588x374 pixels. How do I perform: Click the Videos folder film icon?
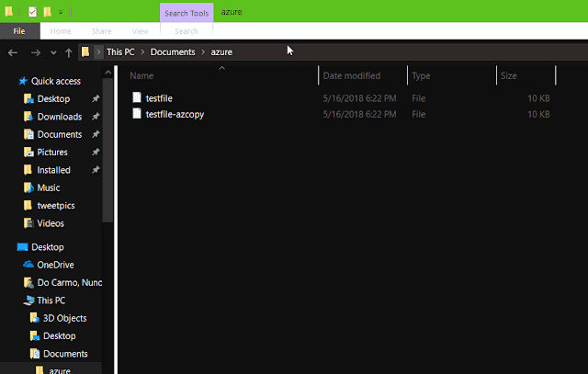[28, 223]
